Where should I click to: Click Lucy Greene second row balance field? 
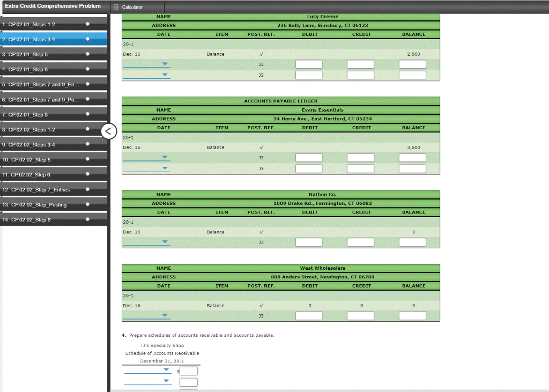tap(412, 75)
